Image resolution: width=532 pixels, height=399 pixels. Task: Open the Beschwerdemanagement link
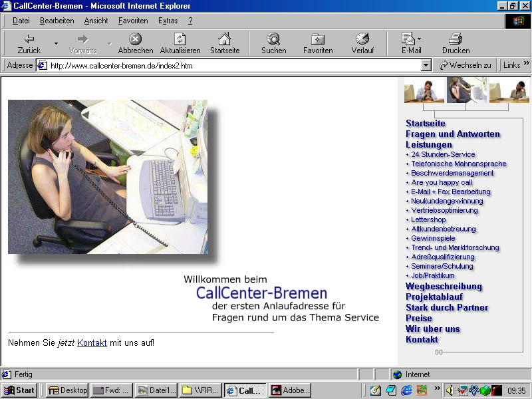click(x=452, y=173)
